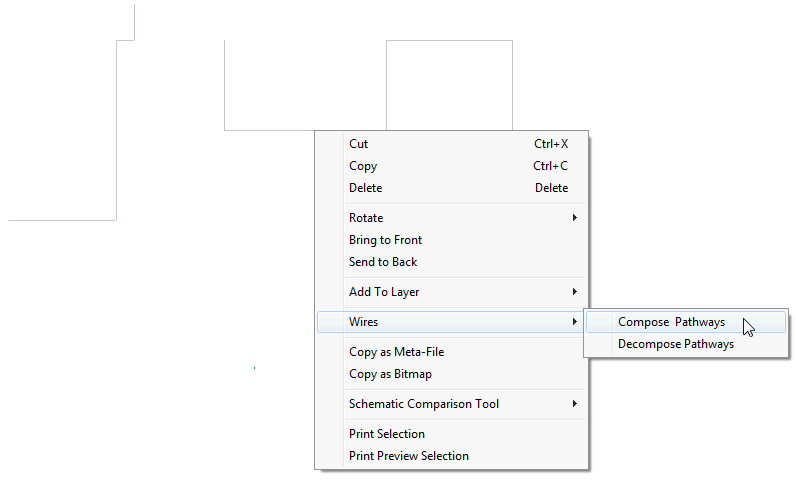This screenshot has width=796, height=480.
Task: Select Compose Pathways in the submenu
Action: click(671, 322)
